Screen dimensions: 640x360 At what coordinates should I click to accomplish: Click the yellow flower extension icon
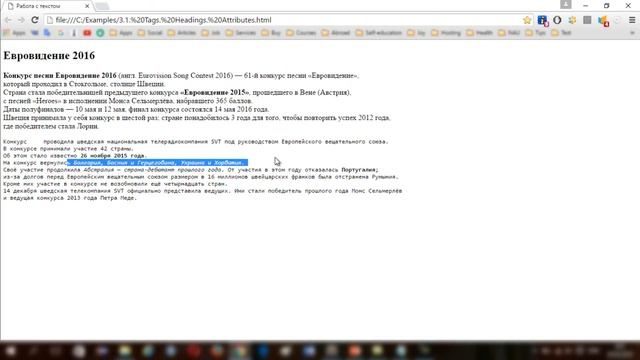[572, 20]
